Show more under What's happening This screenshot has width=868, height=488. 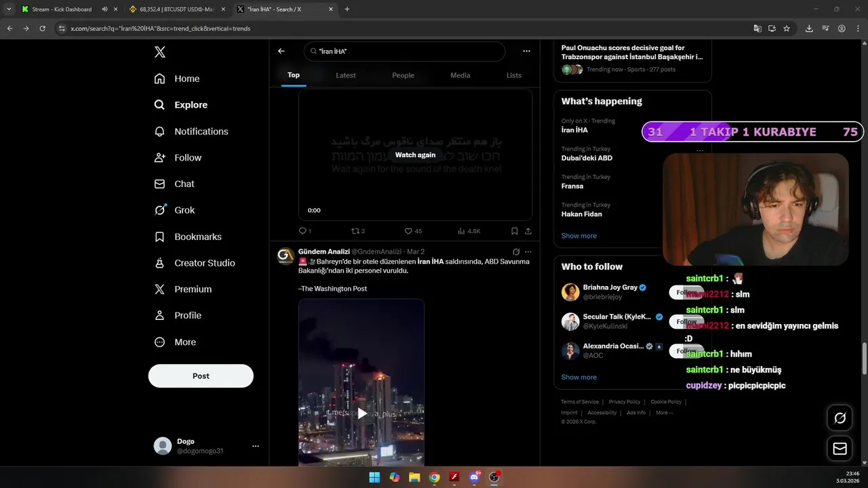tap(579, 236)
